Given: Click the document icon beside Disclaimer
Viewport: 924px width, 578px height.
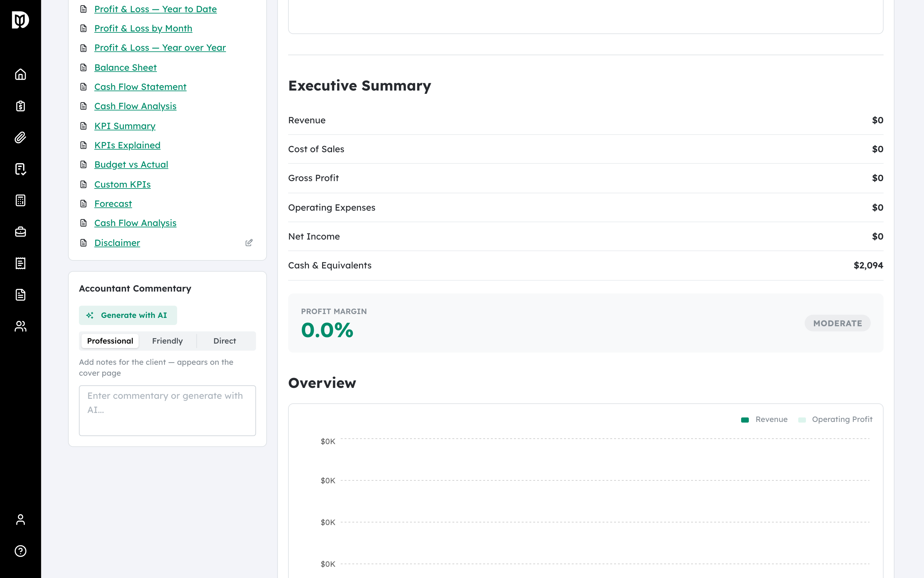Looking at the screenshot, I should [83, 243].
